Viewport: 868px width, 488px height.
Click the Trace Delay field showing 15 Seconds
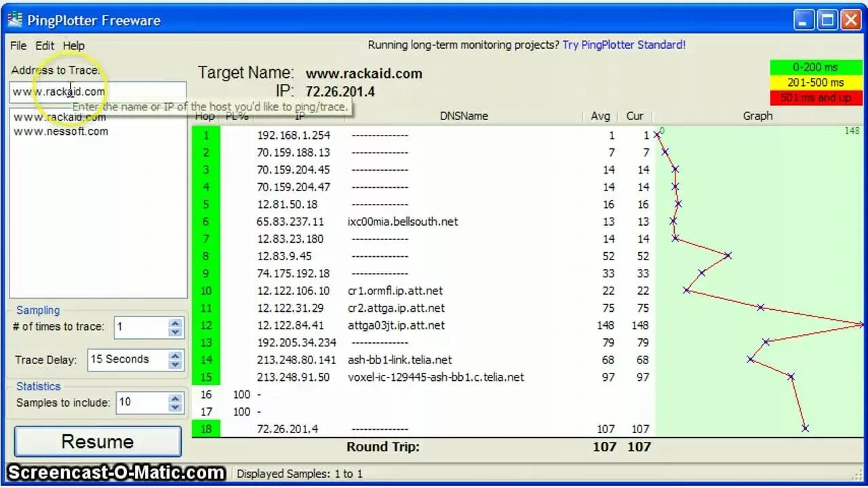[x=127, y=359]
